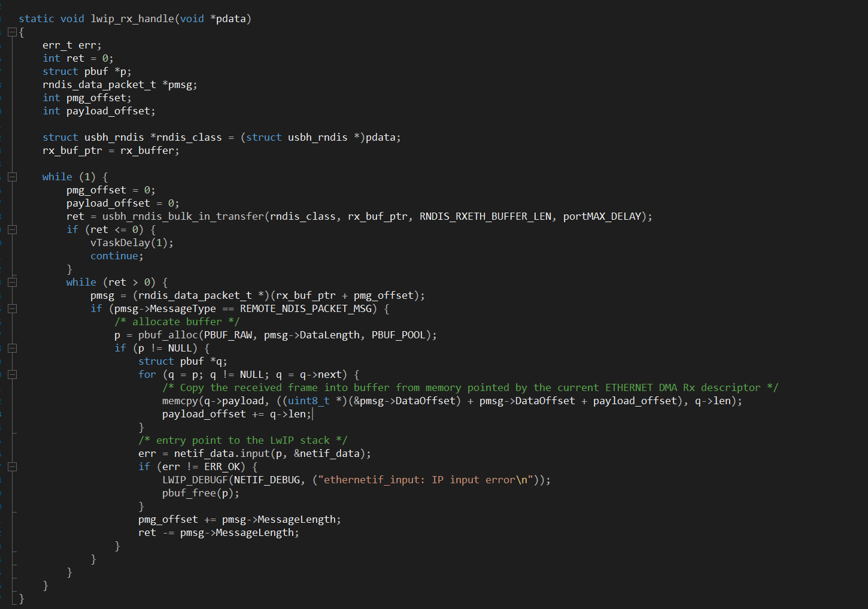Click the REMOTE_NDIS_PACKET_MSG constant
The height and width of the screenshot is (609, 868).
pos(306,308)
